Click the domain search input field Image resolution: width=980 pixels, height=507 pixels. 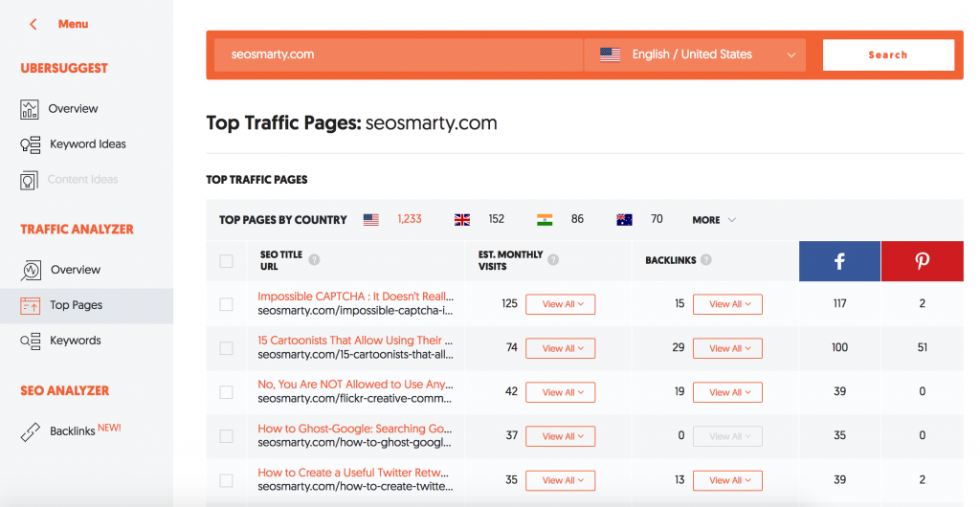[398, 55]
